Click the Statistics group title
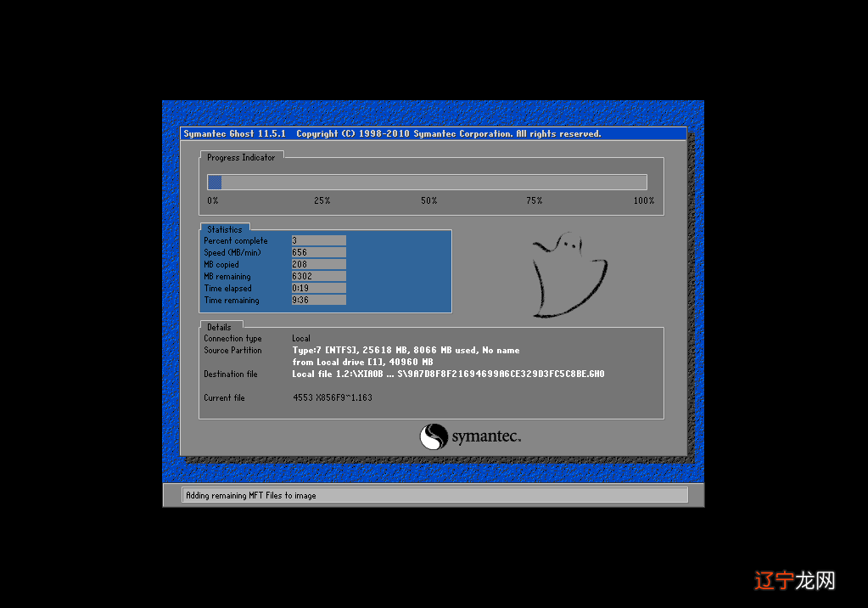Image resolution: width=868 pixels, height=608 pixels. (x=225, y=229)
